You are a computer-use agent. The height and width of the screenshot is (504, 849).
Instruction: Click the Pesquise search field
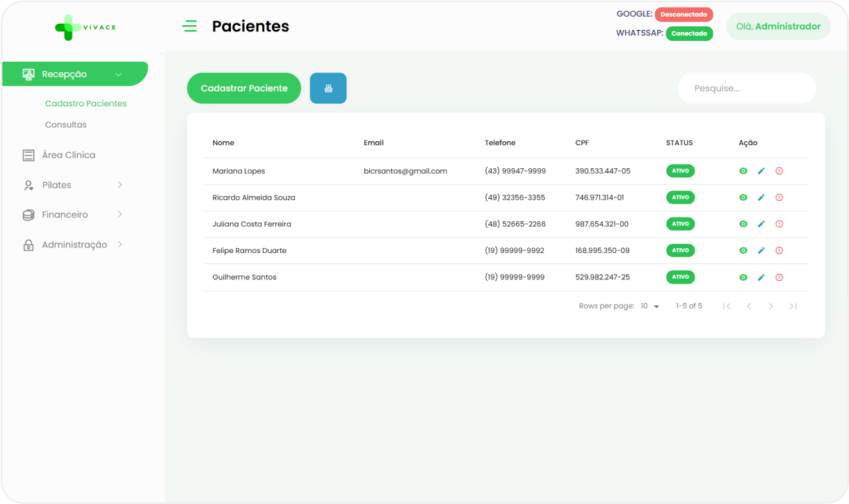[x=747, y=88]
